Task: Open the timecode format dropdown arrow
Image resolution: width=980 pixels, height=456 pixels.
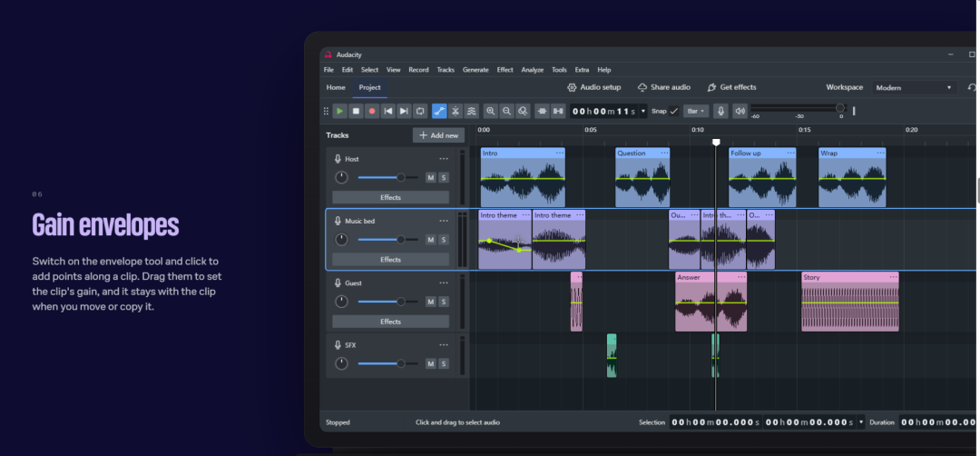Action: point(643,111)
